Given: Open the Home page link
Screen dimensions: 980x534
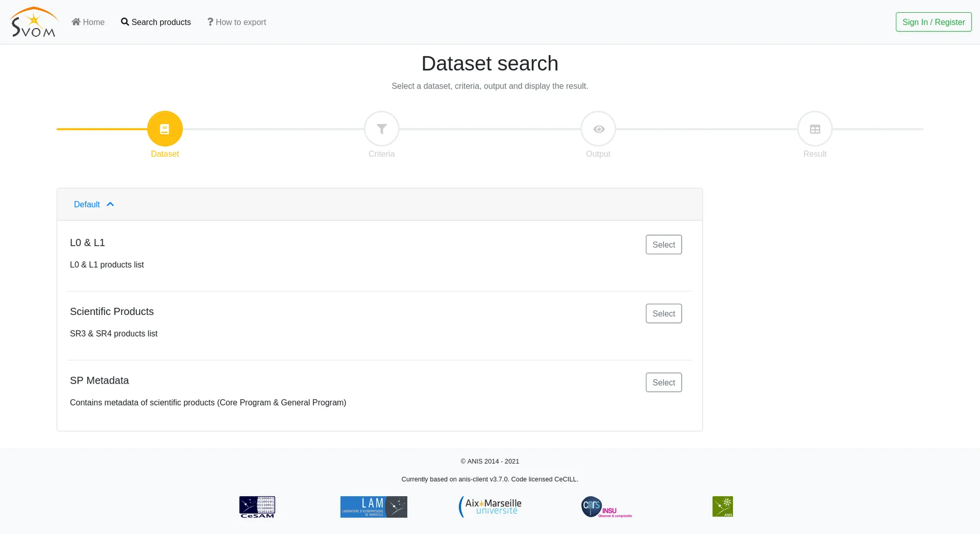Looking at the screenshot, I should pyautogui.click(x=88, y=22).
